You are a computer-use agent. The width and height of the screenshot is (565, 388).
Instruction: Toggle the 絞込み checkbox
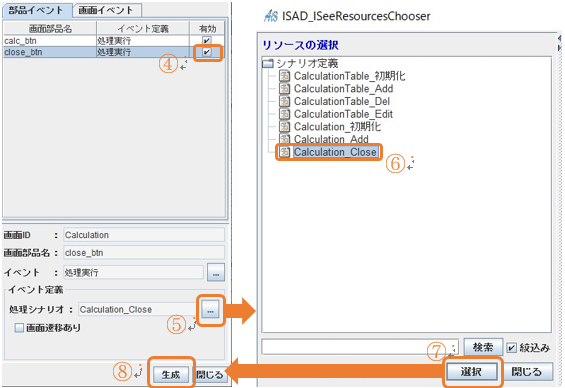point(511,348)
